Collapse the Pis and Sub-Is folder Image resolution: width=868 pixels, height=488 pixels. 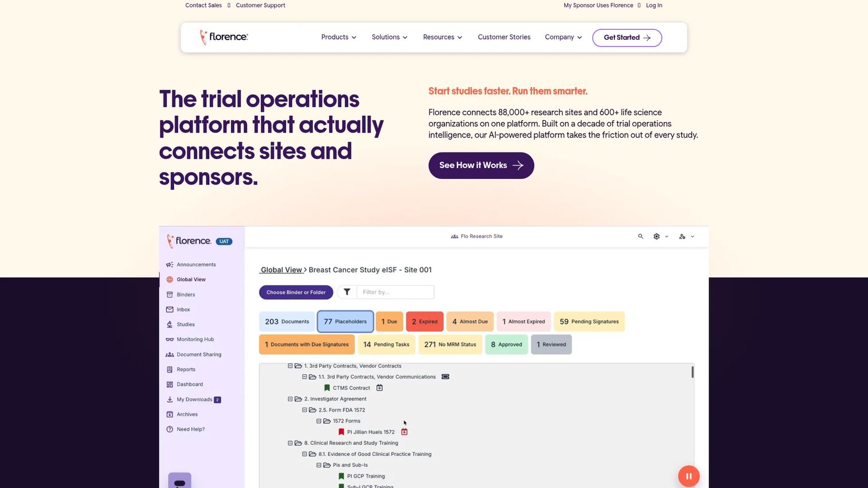coord(319,465)
